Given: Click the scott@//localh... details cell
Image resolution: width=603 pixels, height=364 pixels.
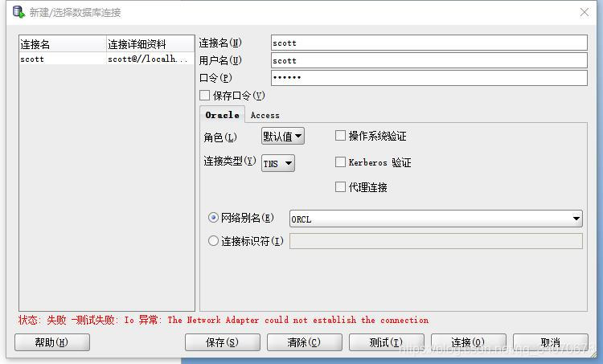Looking at the screenshot, I should click(x=150, y=59).
